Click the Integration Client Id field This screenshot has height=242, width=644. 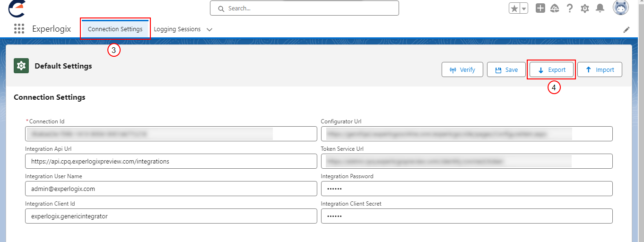(x=171, y=216)
